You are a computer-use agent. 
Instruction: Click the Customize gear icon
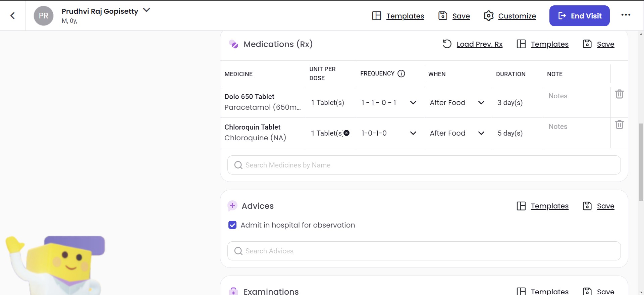pyautogui.click(x=488, y=16)
